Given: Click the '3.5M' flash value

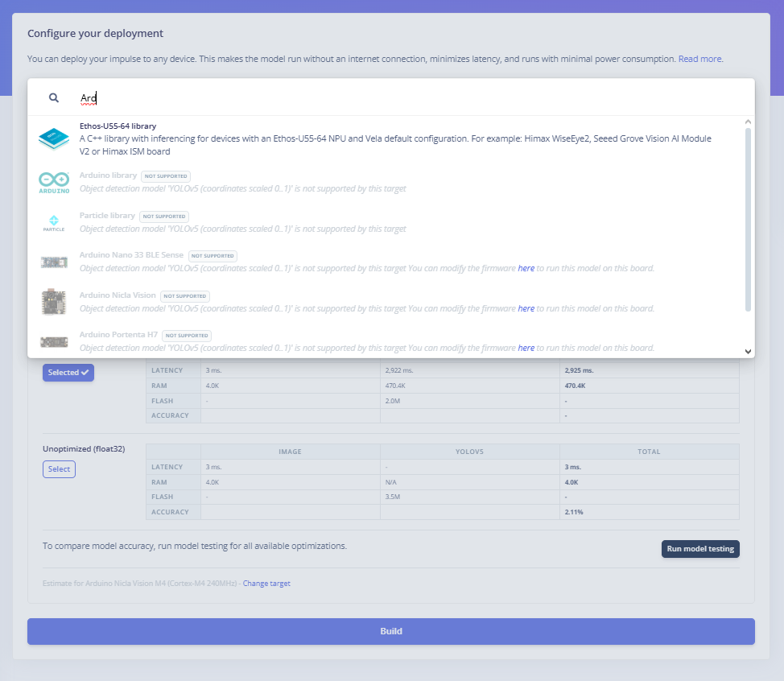Looking at the screenshot, I should (391, 497).
